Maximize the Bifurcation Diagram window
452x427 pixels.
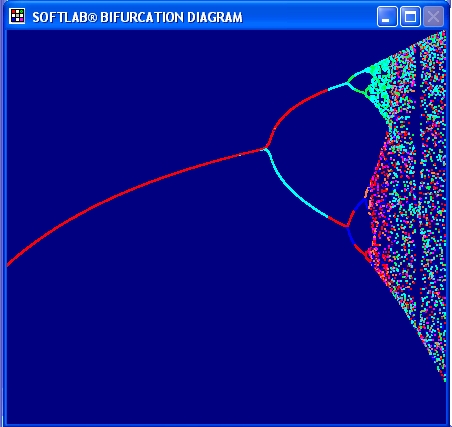pyautogui.click(x=410, y=16)
